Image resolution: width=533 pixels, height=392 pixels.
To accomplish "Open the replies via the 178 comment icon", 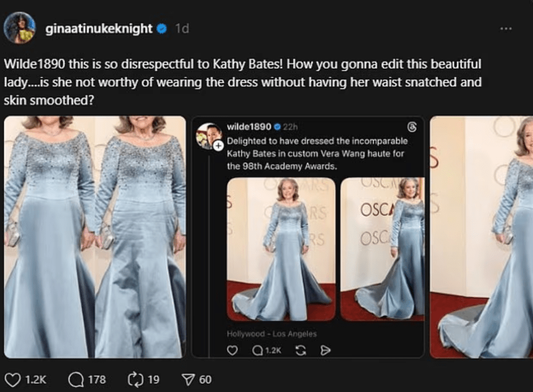I will [x=76, y=379].
